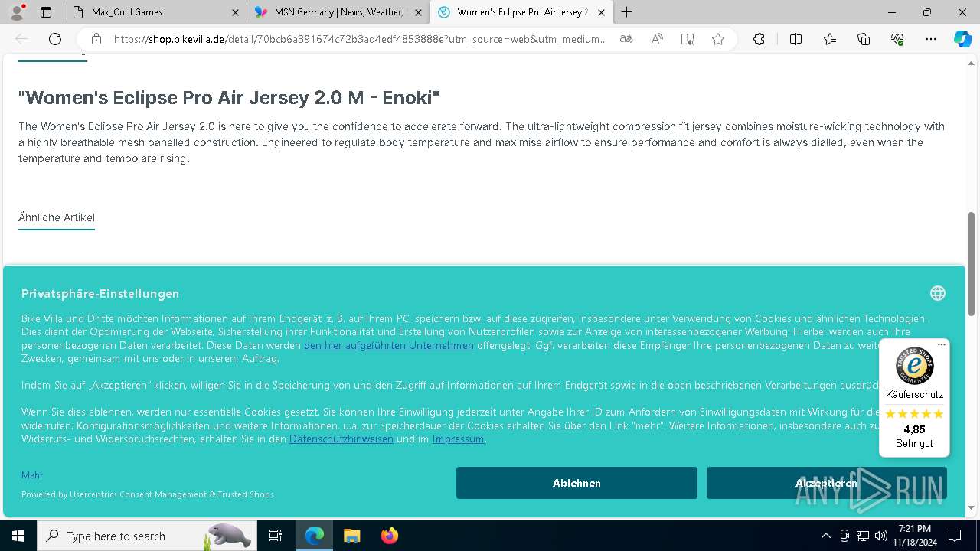Open the Trusted Shops Käuferschutz badge
The image size is (980, 551).
tap(914, 398)
